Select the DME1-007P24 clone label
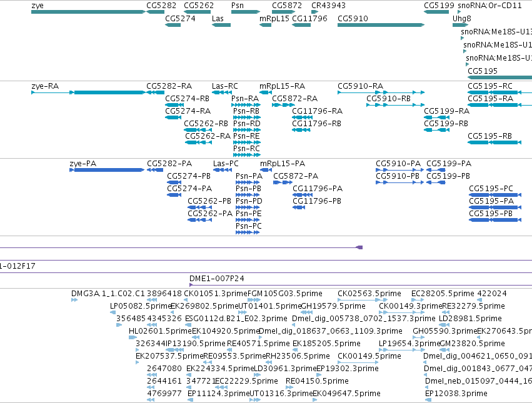 (x=217, y=279)
